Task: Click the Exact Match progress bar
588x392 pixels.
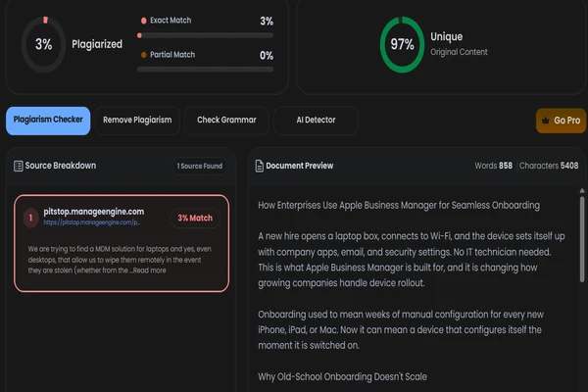Action: [x=206, y=35]
